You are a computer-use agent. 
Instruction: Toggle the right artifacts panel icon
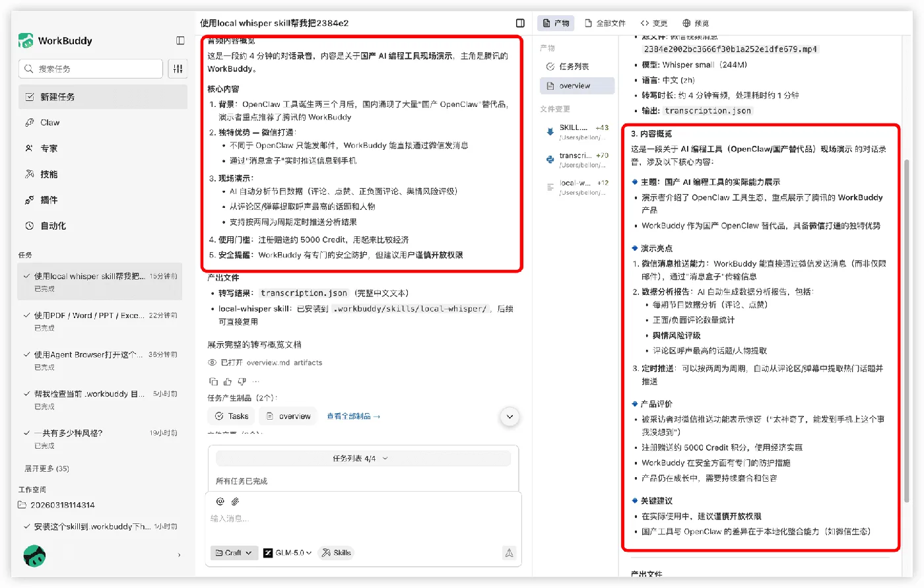point(520,23)
